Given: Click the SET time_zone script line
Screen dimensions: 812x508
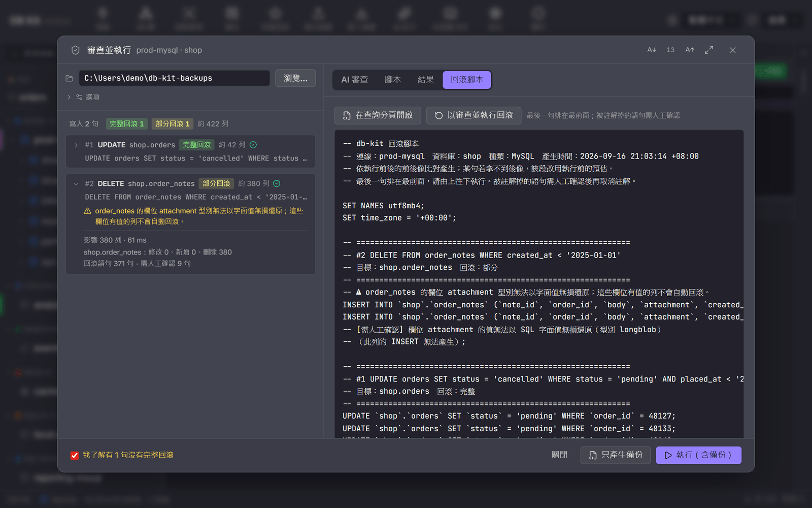Looking at the screenshot, I should tap(399, 218).
